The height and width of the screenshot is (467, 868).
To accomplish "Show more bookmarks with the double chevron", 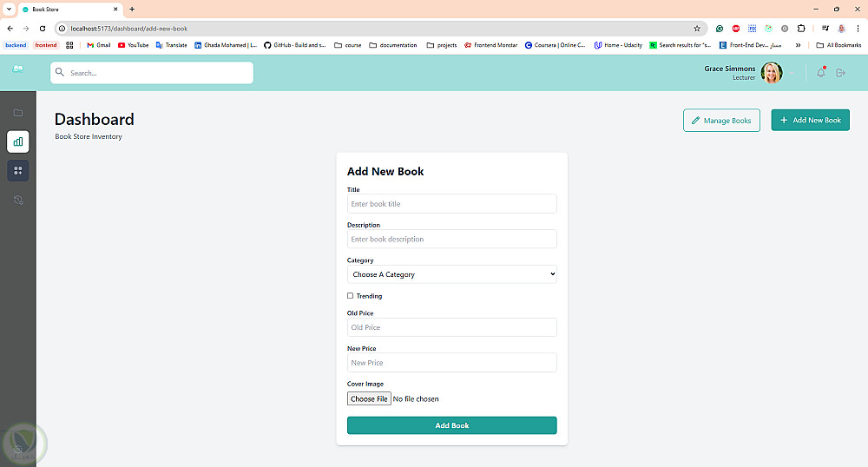I will (798, 45).
